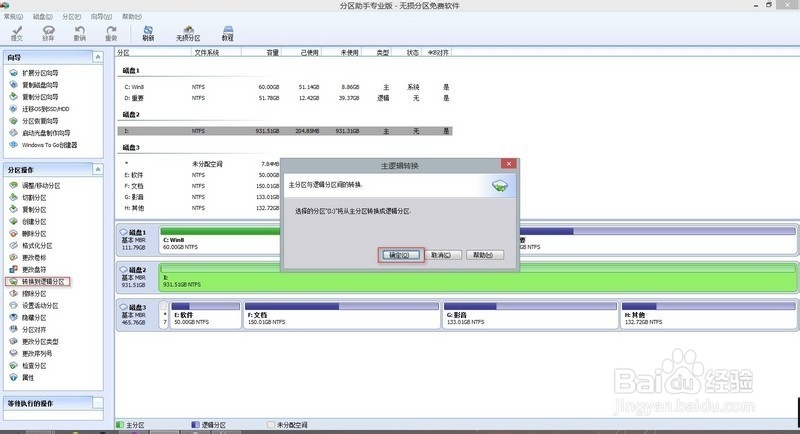Click the 刷新 (refresh) toolbar icon
The image size is (800, 434).
pyautogui.click(x=148, y=34)
